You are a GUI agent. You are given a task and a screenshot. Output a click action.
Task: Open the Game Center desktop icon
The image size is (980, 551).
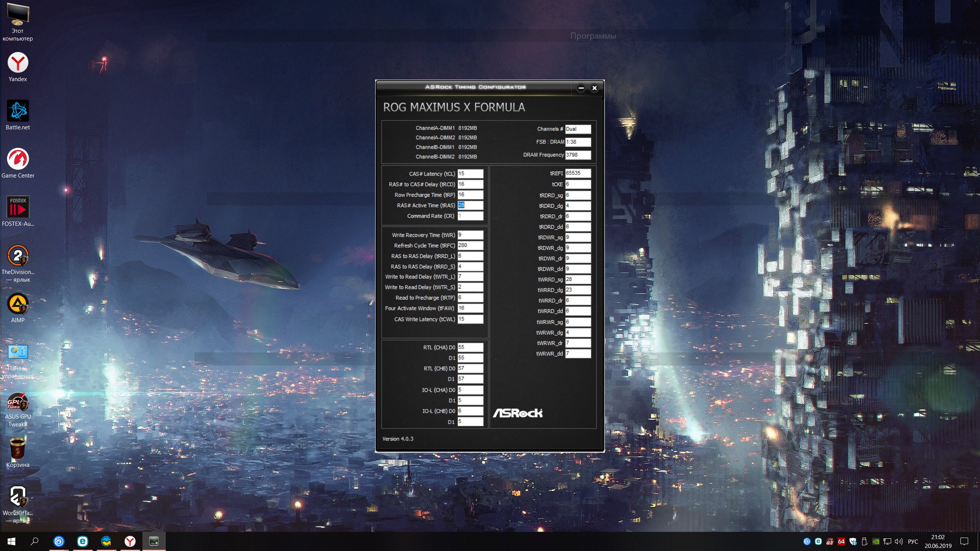click(18, 159)
